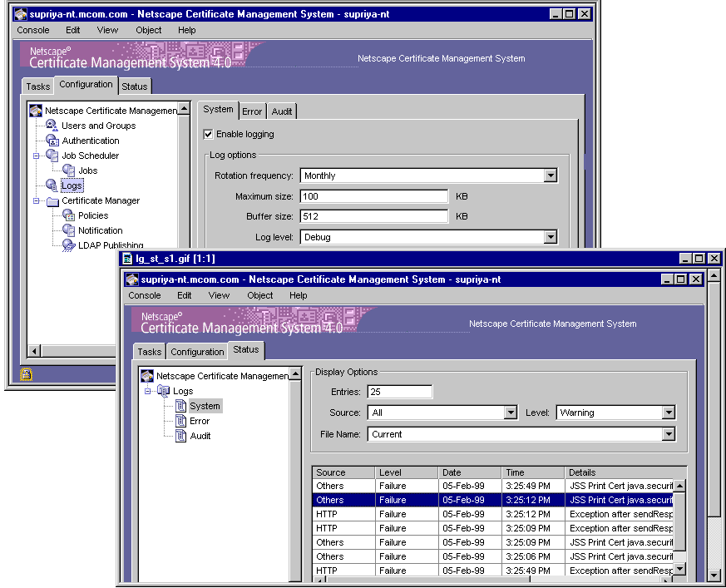This screenshot has width=726, height=588.
Task: Click the root server icon in Status tree
Action: pyautogui.click(x=147, y=376)
